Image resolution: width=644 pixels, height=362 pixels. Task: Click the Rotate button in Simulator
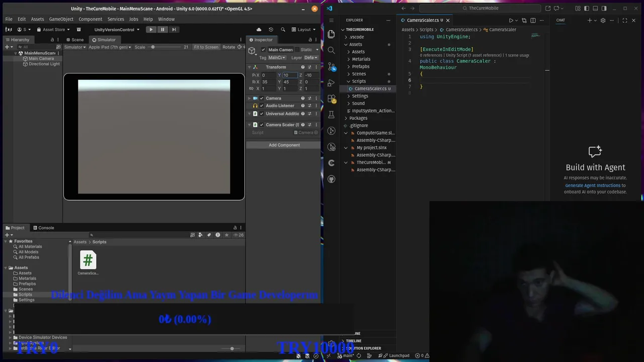click(229, 47)
